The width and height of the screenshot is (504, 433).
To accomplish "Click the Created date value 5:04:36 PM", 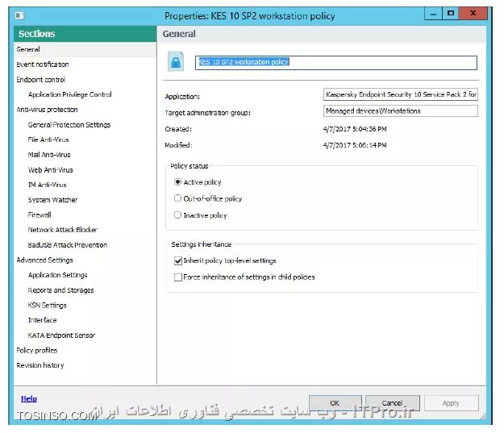I will click(x=355, y=129).
